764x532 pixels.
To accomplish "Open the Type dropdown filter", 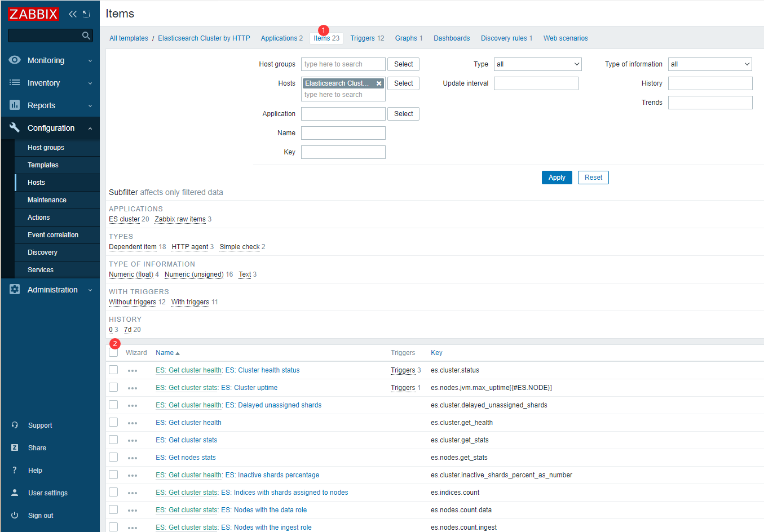I will 537,64.
